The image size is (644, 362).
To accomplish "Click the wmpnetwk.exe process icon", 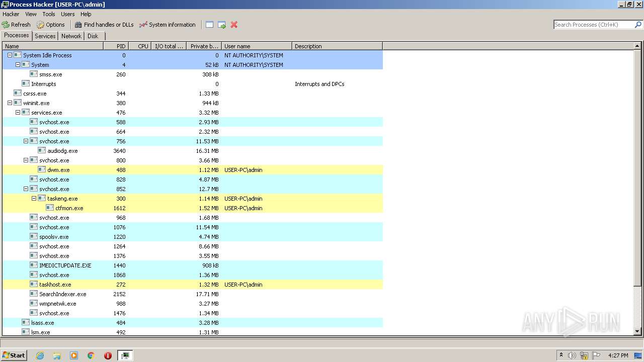I will click(34, 303).
